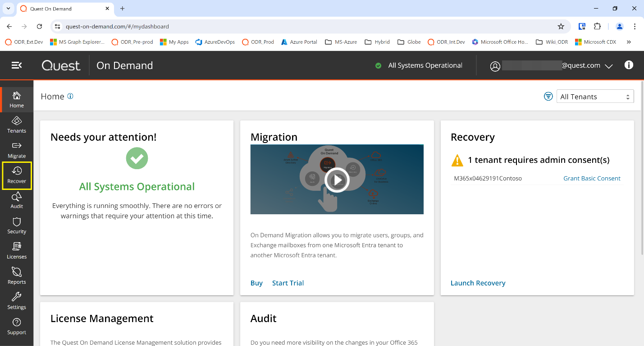Click the tenant filter icon
This screenshot has height=346, width=644.
point(548,96)
